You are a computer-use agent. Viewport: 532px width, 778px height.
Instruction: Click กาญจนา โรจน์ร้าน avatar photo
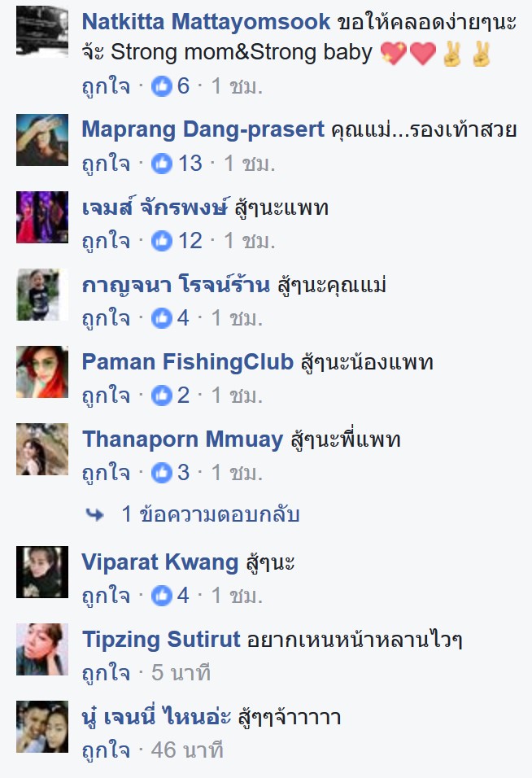(42, 295)
